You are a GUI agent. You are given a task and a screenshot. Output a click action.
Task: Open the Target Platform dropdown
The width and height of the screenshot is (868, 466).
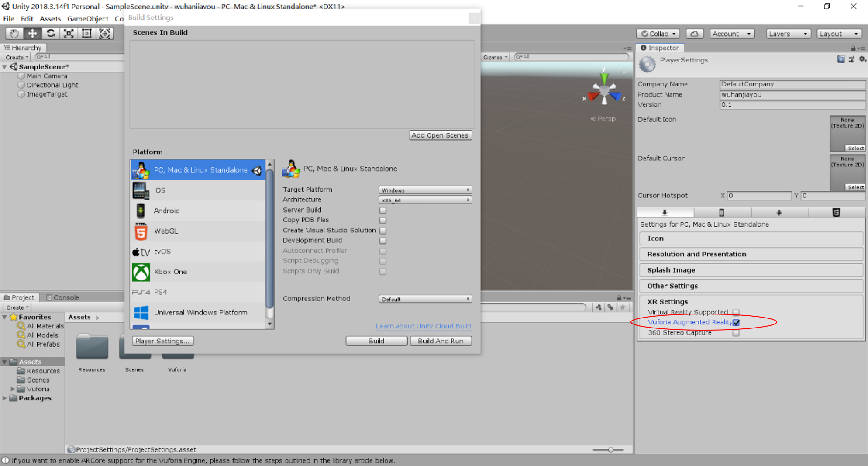[425, 190]
